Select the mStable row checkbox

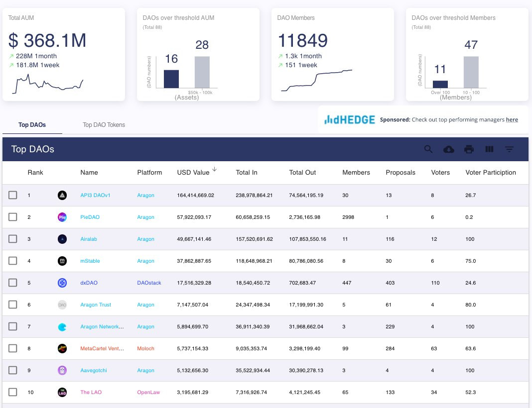pyautogui.click(x=13, y=261)
